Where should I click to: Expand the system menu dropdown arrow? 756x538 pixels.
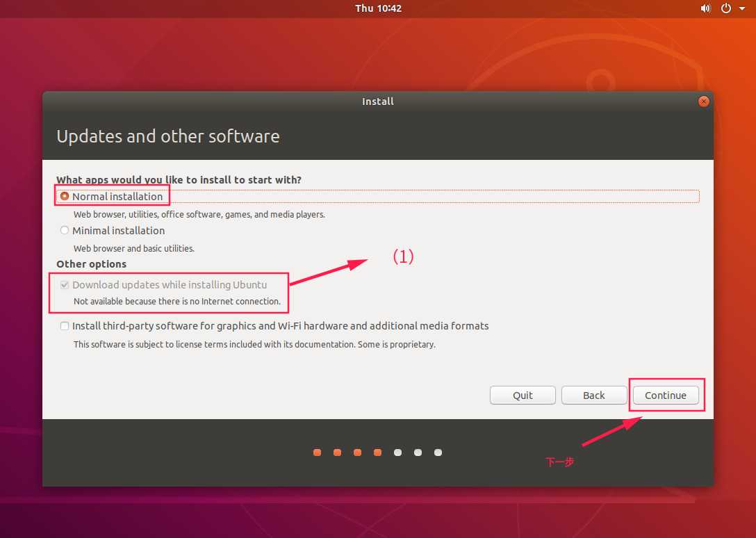coord(742,8)
